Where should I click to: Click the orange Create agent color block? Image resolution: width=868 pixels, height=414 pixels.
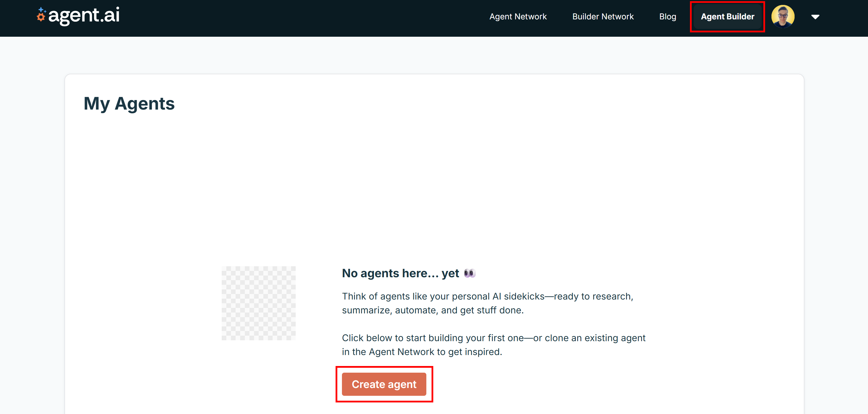tap(384, 384)
